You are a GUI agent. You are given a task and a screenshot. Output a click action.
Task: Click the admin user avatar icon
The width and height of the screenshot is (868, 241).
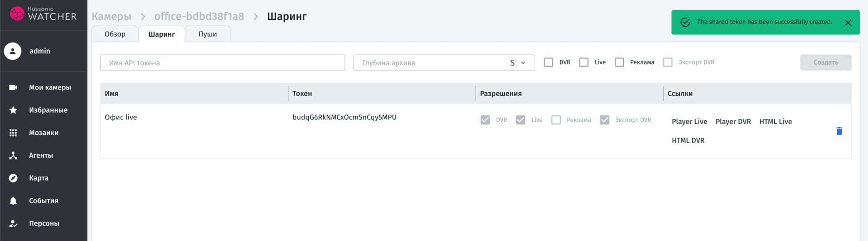coord(13,51)
